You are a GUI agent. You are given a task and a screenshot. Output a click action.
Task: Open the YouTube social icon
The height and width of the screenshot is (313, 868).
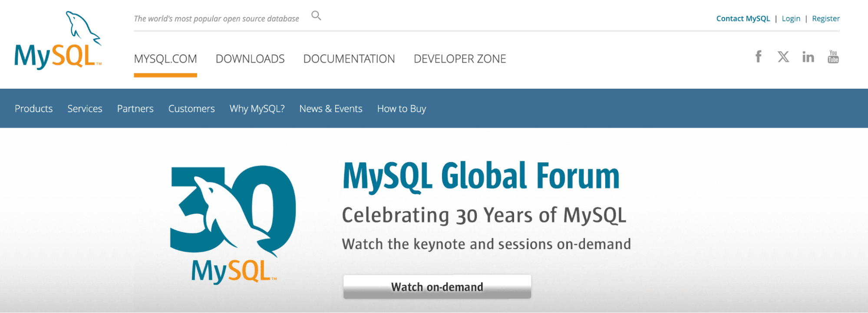833,57
